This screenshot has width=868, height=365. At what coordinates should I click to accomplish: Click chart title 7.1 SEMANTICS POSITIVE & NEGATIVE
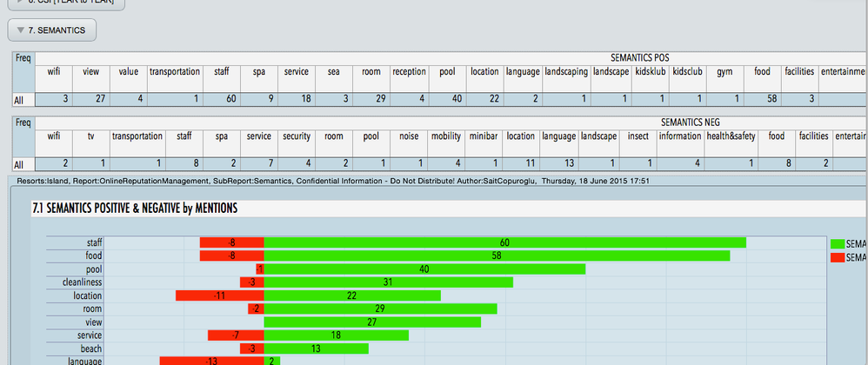[x=135, y=208]
